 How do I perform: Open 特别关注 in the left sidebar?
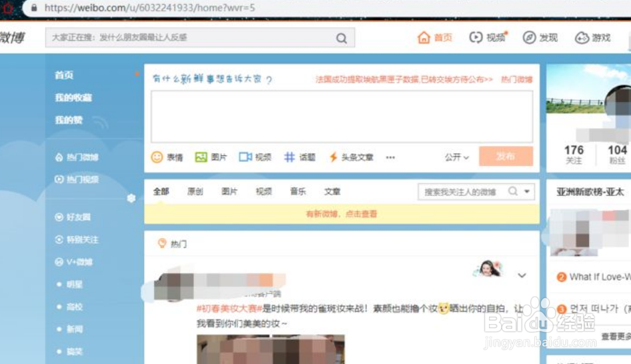[77, 240]
